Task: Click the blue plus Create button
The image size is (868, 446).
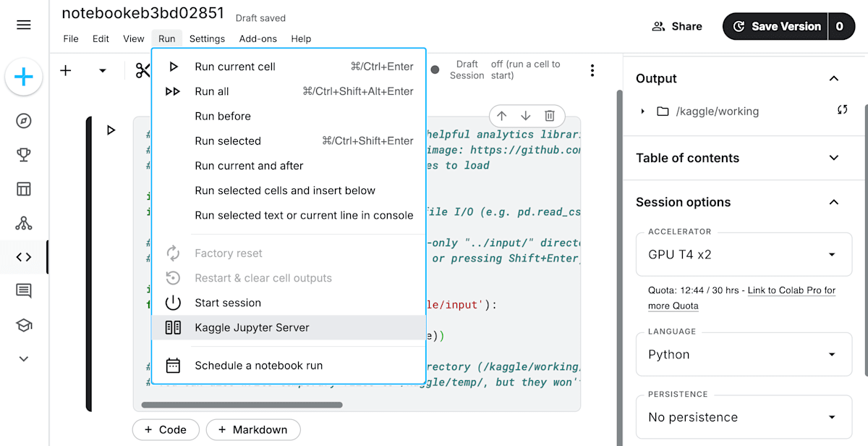Action: point(24,77)
